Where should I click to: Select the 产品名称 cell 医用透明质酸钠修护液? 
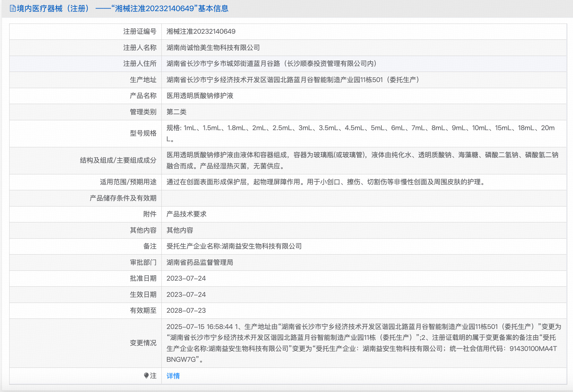point(200,96)
